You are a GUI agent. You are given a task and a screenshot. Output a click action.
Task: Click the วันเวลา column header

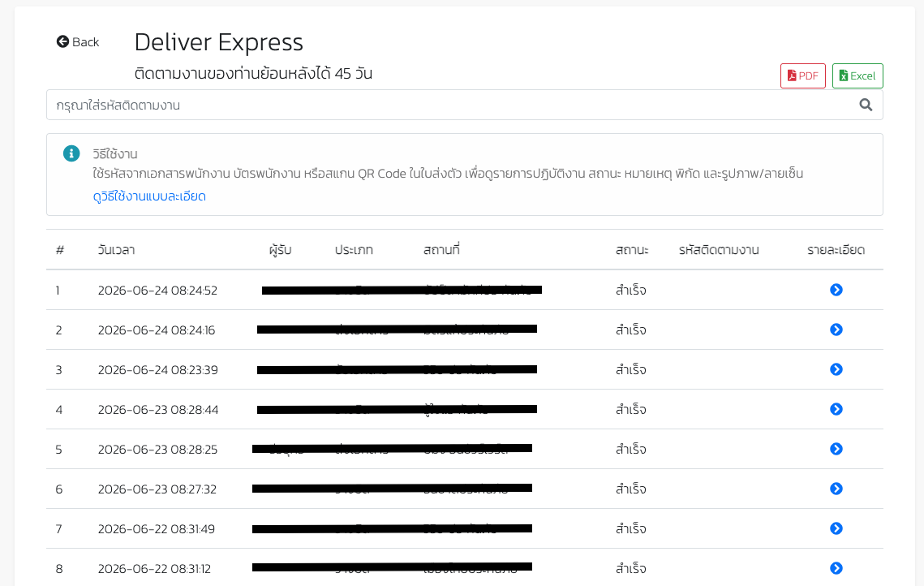click(x=116, y=250)
